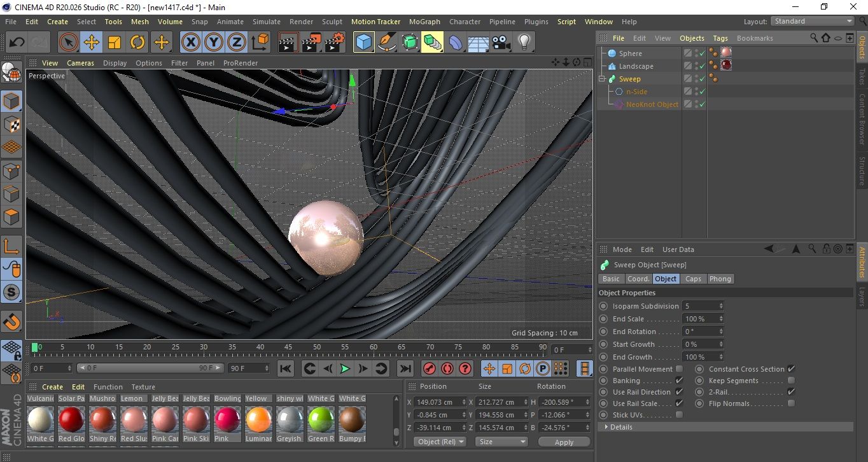Click the Isoparm Subdivision input field

(700, 306)
